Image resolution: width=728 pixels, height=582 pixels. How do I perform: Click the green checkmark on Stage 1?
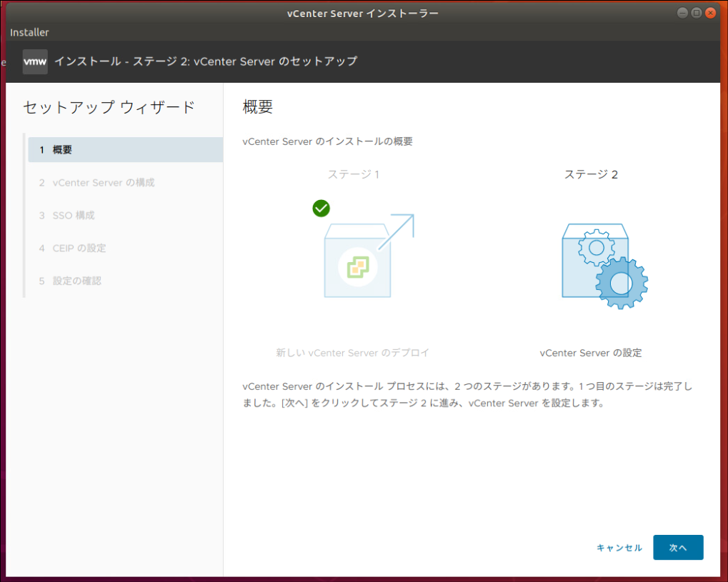point(321,209)
